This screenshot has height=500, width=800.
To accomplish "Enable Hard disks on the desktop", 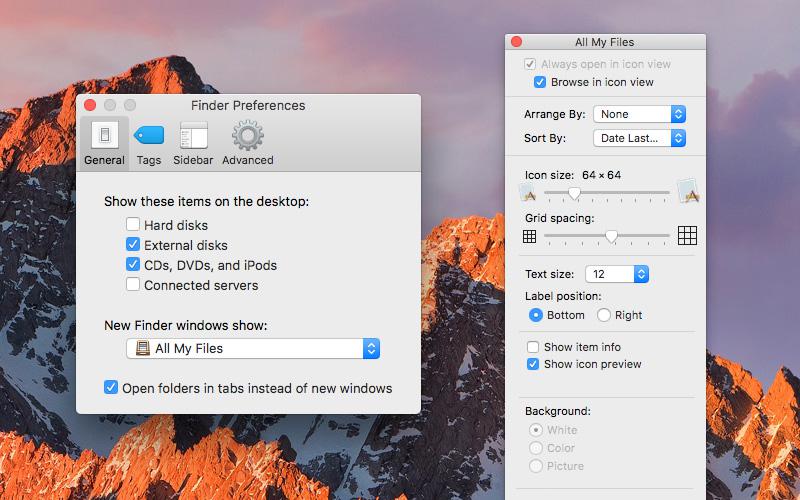I will [133, 224].
